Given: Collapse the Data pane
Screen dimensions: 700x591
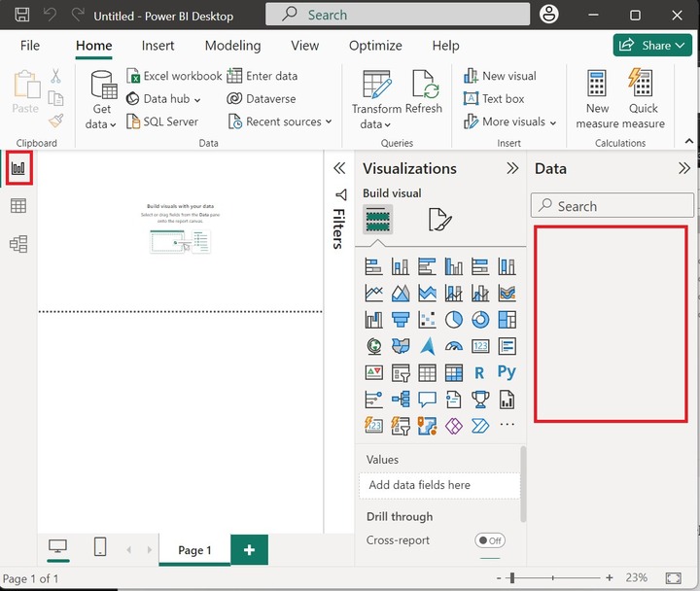Looking at the screenshot, I should [x=683, y=168].
